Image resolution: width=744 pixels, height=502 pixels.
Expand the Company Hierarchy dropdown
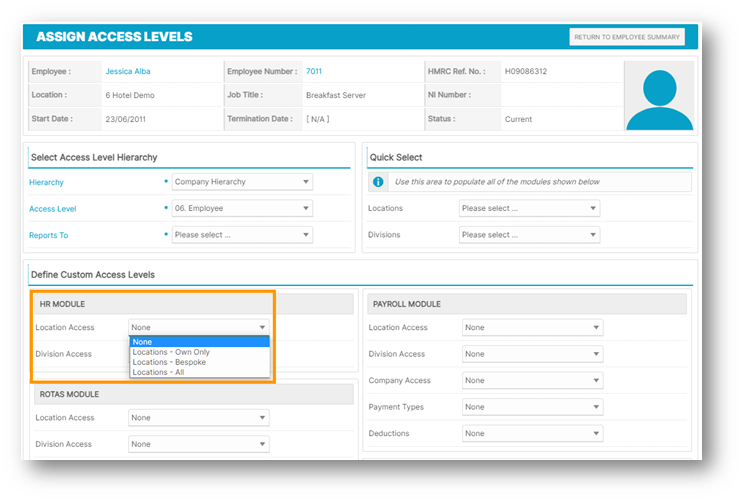[242, 182]
